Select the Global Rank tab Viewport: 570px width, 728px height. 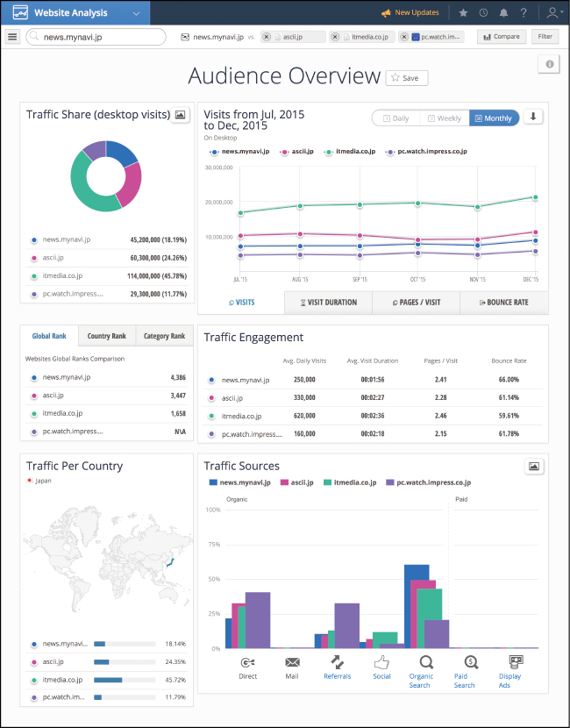pyautogui.click(x=49, y=336)
